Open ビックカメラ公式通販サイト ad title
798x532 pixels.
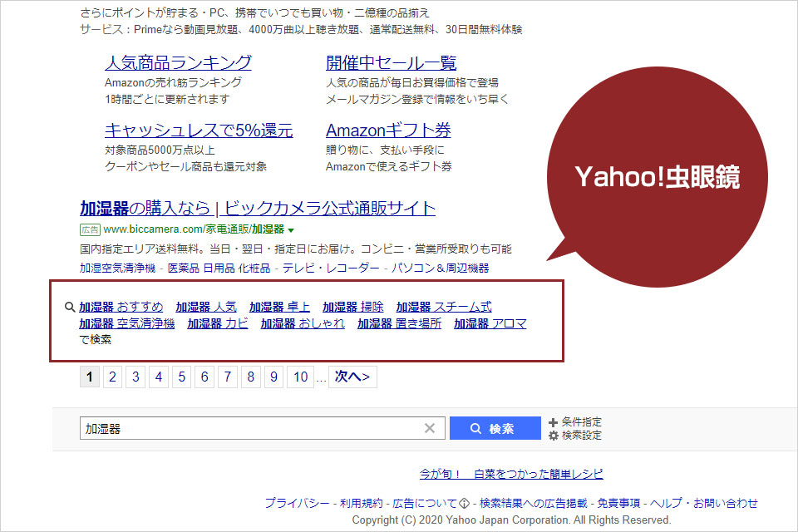[x=258, y=208]
